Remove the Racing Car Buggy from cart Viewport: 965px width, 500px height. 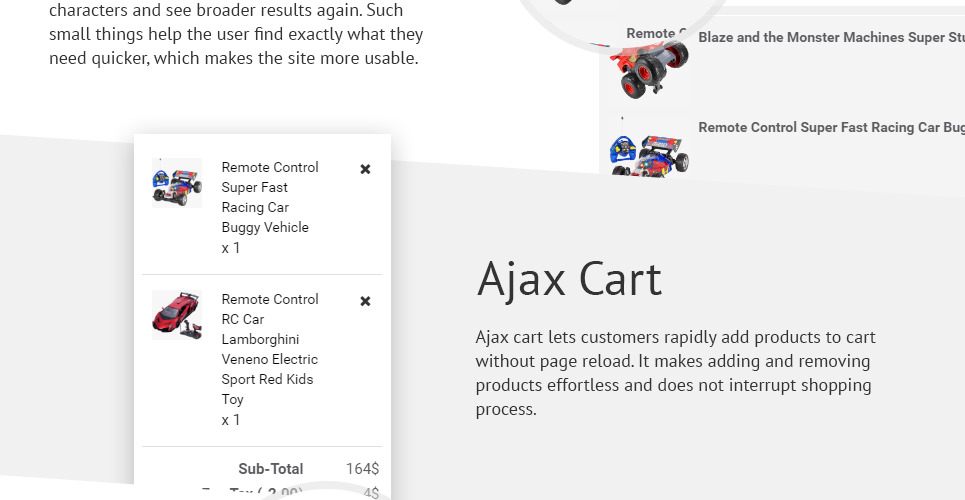[x=365, y=169]
